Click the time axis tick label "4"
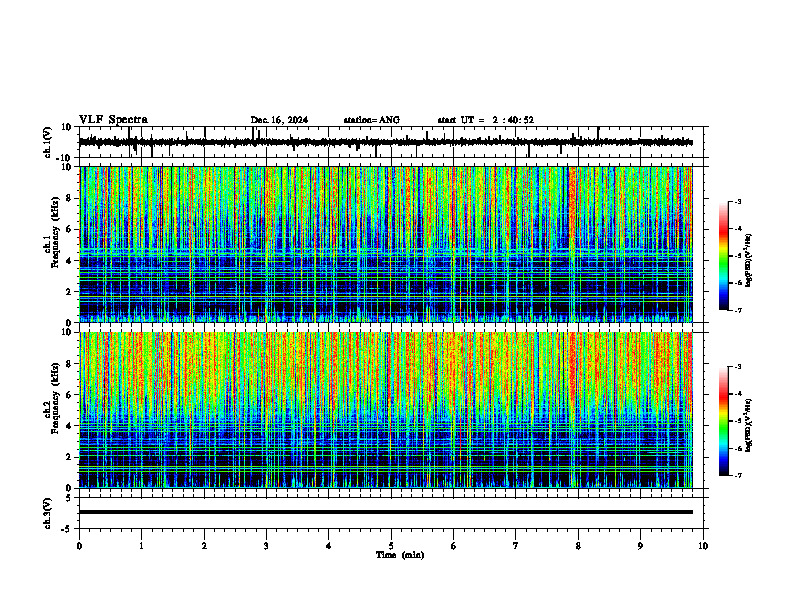The image size is (792, 612). [x=328, y=546]
